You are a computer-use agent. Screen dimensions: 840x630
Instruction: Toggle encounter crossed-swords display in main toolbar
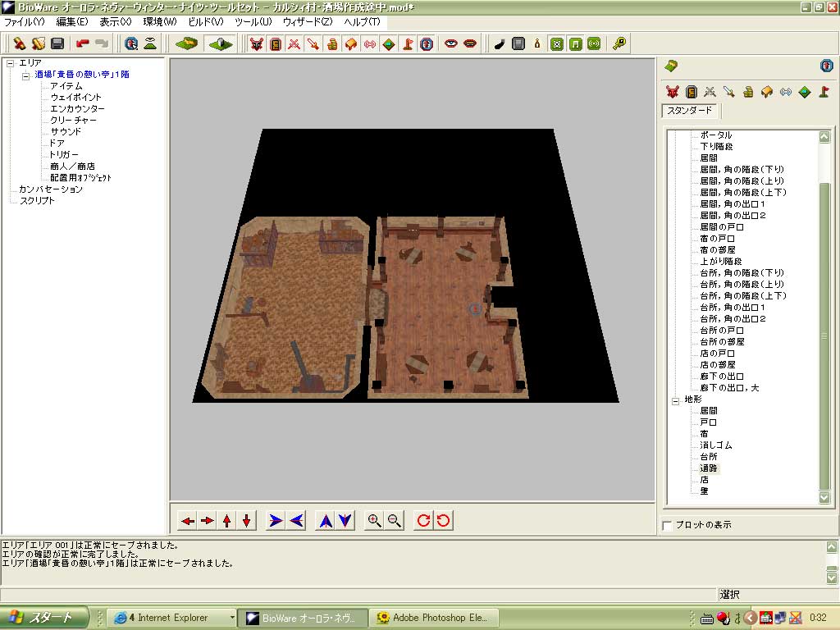294,44
